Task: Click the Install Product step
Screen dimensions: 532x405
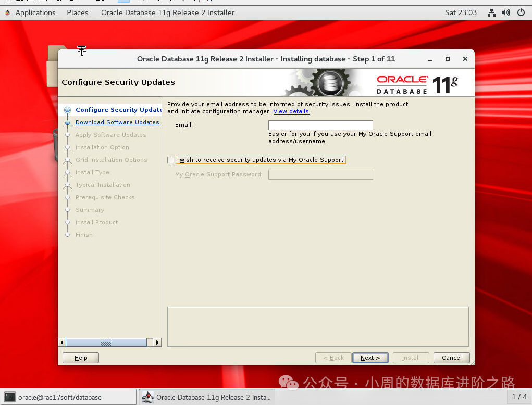Action: click(x=97, y=222)
